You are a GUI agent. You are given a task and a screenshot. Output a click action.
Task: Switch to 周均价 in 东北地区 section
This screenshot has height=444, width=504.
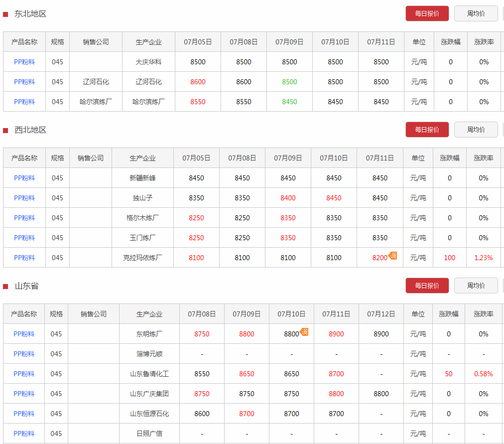click(x=476, y=13)
